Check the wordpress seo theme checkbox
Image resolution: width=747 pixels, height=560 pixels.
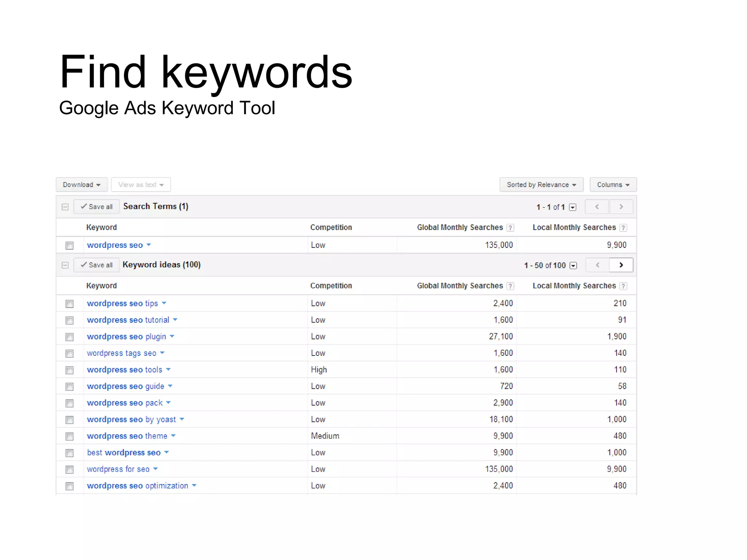click(x=69, y=436)
